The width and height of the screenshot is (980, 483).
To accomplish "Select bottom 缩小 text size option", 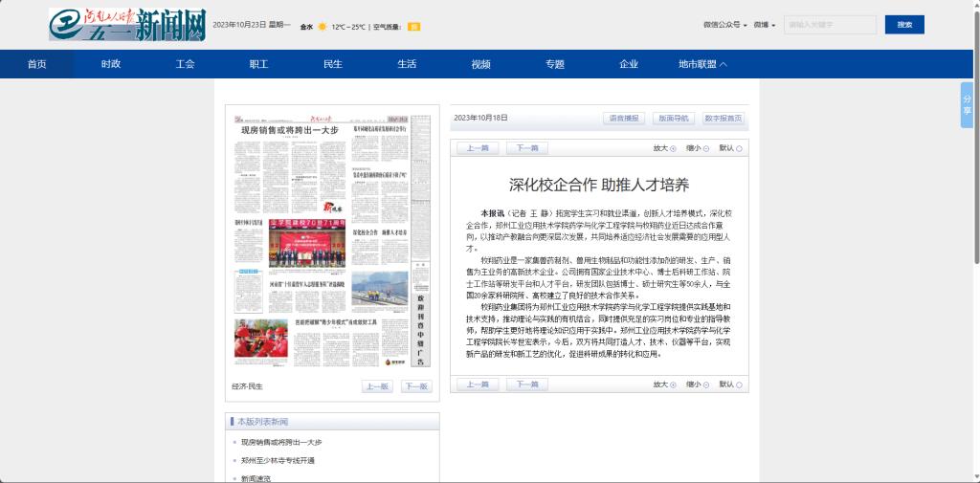I will pyautogui.click(x=706, y=384).
